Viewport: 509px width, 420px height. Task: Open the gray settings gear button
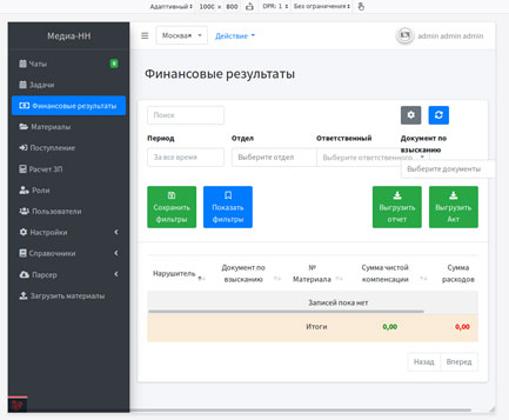pyautogui.click(x=411, y=115)
